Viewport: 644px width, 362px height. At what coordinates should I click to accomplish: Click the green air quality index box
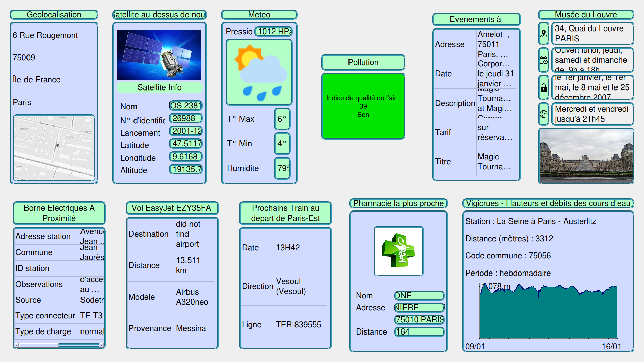pos(363,106)
